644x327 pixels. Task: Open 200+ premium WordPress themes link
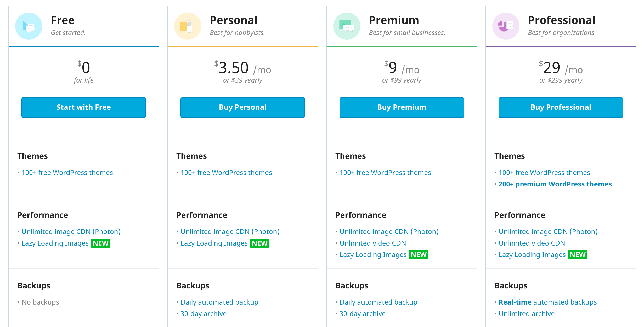(555, 184)
